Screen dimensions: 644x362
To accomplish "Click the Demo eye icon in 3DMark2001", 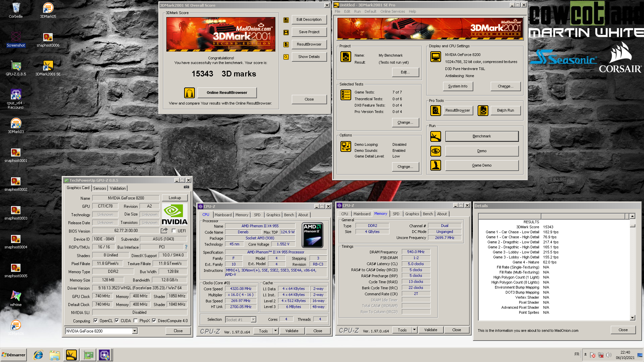I will tap(436, 151).
